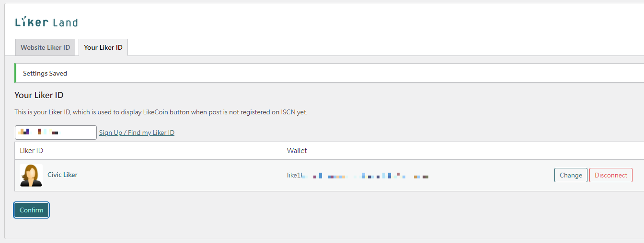Click the Liker Land logo

(x=46, y=22)
